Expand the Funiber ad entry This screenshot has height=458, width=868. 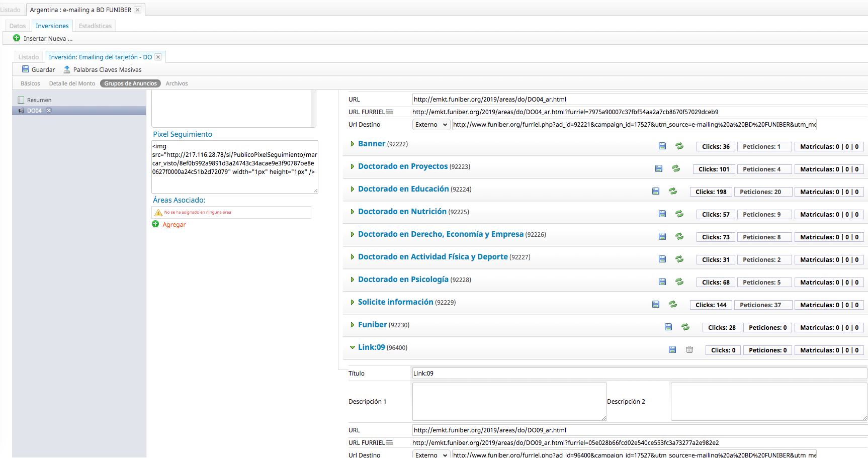[352, 325]
